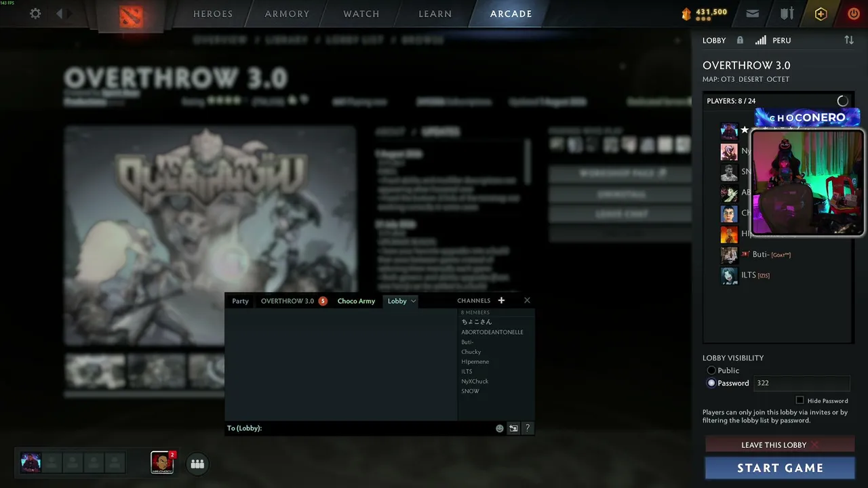868x488 pixels.
Task: Click the CHANNELS label in chat
Action: point(473,301)
